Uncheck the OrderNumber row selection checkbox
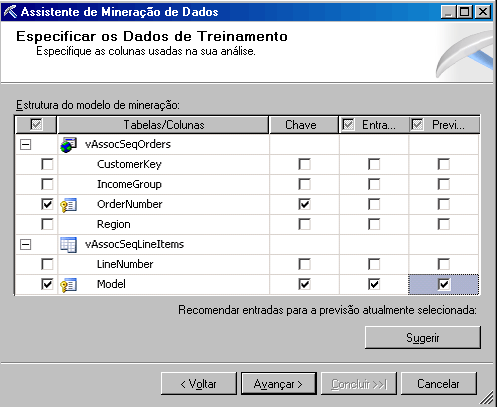 47,204
